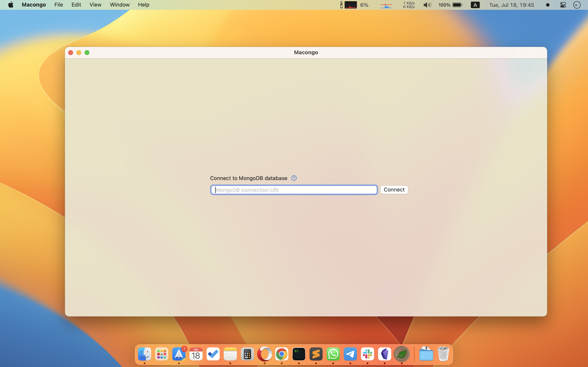The width and height of the screenshot is (588, 367).
Task: Open the View menu
Action: pyautogui.click(x=95, y=5)
